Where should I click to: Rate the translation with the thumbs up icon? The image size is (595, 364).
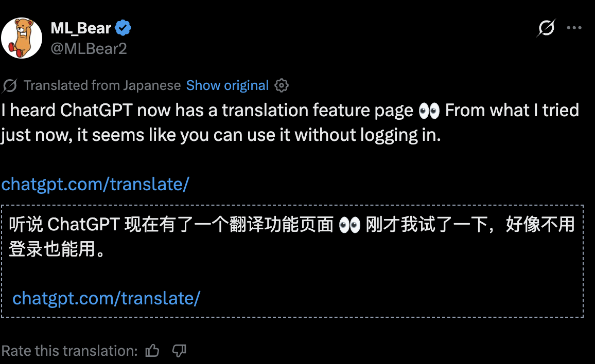[x=152, y=350]
